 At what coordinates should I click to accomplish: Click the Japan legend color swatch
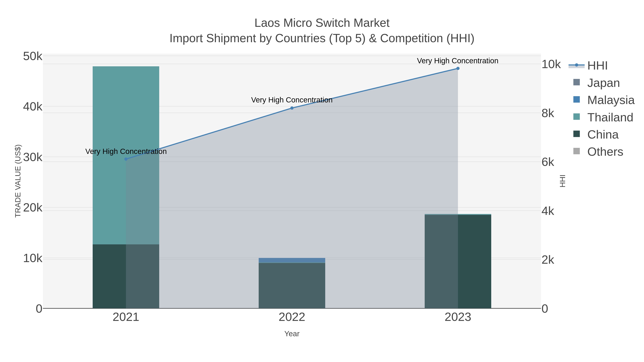click(577, 82)
